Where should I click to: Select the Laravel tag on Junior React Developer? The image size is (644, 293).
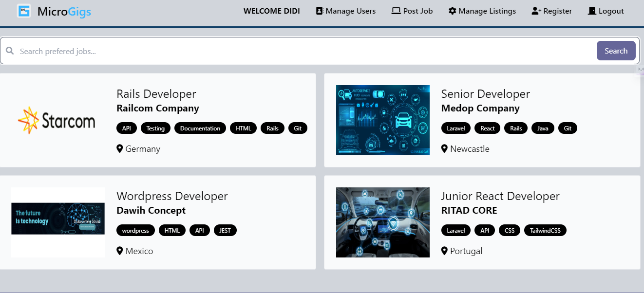click(456, 231)
